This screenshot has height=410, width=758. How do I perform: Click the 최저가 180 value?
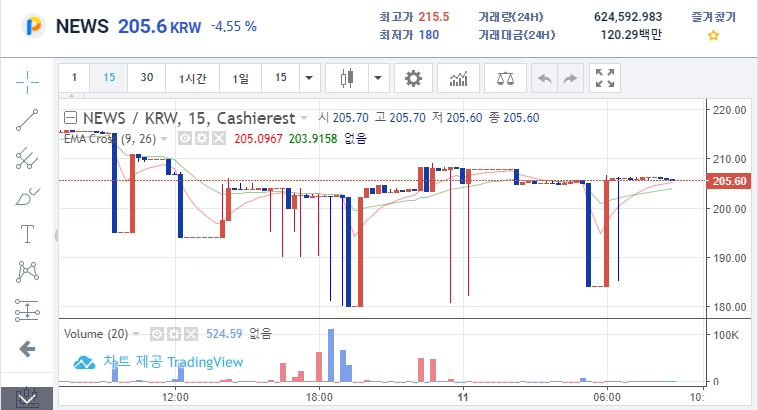[x=429, y=35]
